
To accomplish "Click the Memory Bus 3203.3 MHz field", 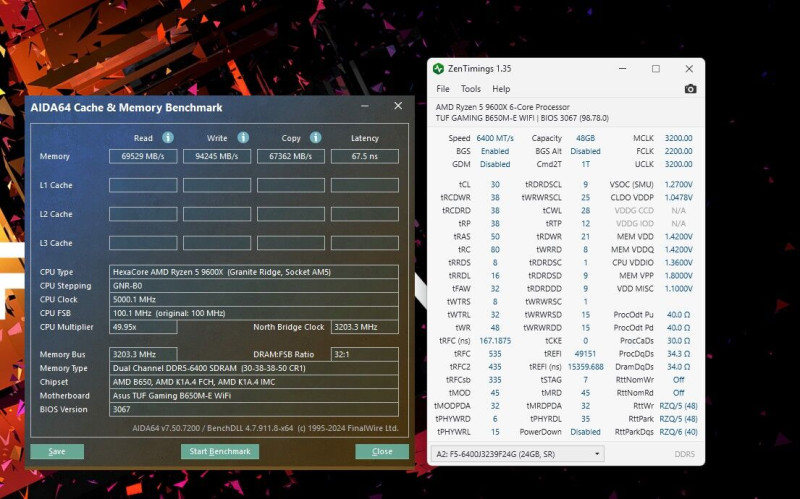I will [x=143, y=354].
